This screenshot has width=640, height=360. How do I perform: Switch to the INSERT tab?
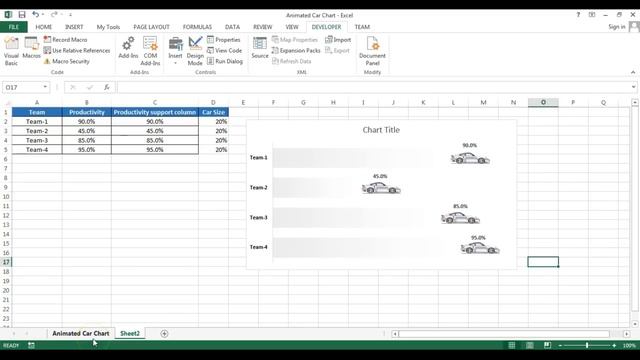(x=74, y=27)
